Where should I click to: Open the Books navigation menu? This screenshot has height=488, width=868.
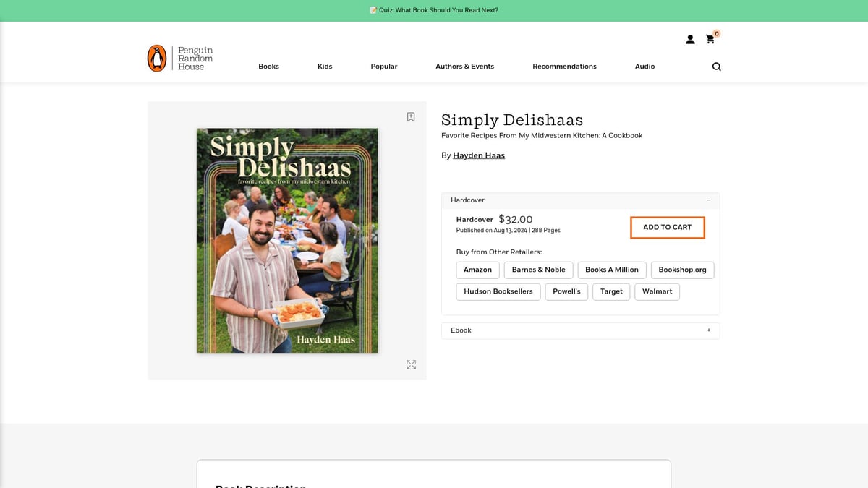point(268,67)
